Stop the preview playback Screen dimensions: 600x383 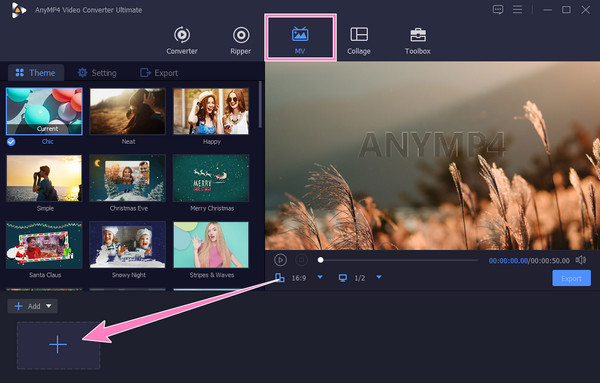click(302, 260)
